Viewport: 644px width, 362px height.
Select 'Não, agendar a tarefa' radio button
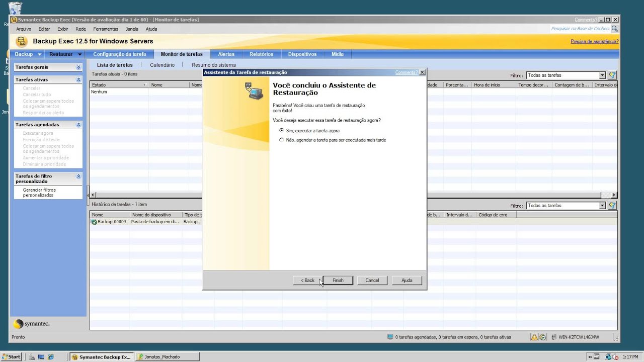(282, 140)
